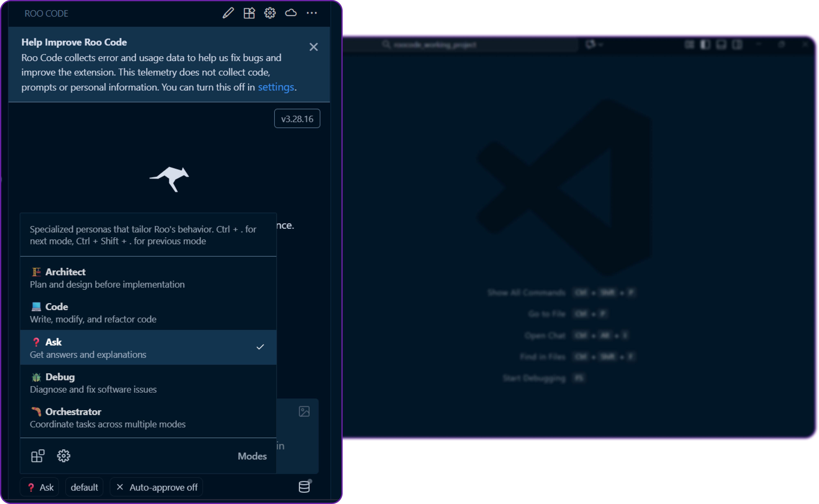Open Roo Code settings gear in header
The image size is (819, 504).
(x=270, y=13)
